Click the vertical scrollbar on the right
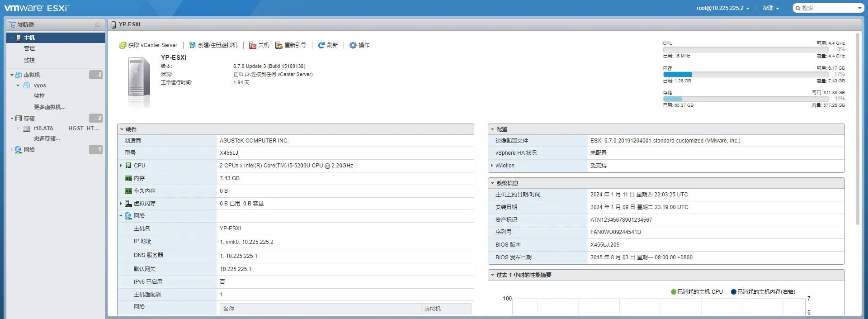The height and width of the screenshot is (319, 868). (x=858, y=129)
